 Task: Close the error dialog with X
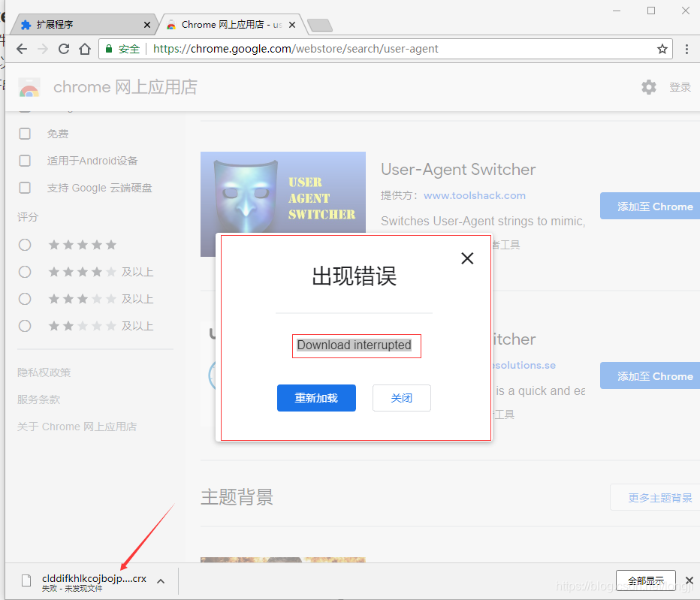[467, 258]
